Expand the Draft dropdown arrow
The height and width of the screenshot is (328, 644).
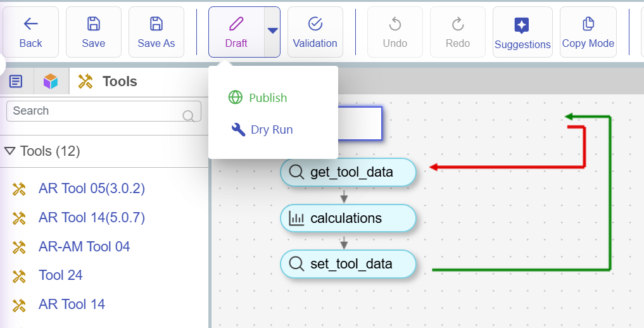[x=272, y=31]
